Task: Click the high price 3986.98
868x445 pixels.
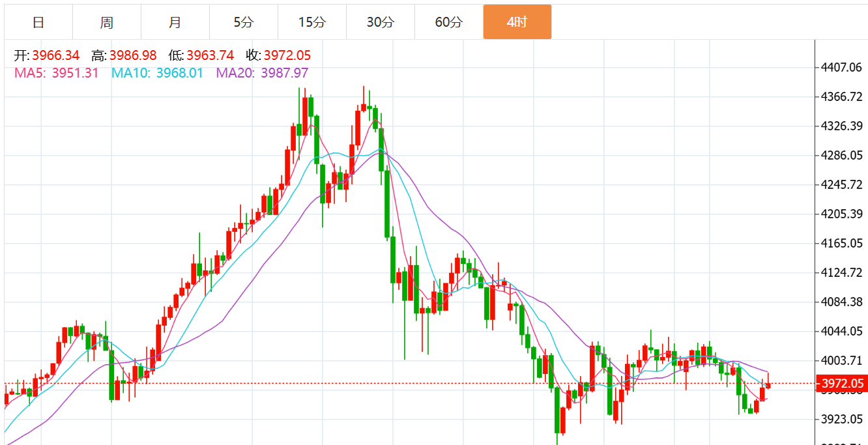Action: (133, 55)
